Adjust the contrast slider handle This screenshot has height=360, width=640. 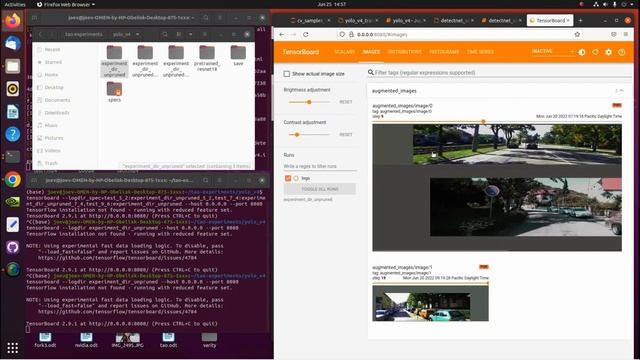(297, 135)
